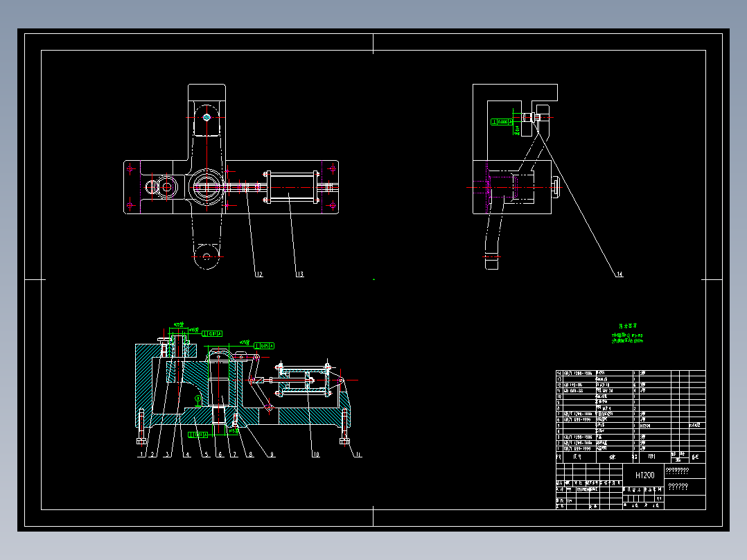Select balloon number 13 under top view
747x560 pixels.
300,274
